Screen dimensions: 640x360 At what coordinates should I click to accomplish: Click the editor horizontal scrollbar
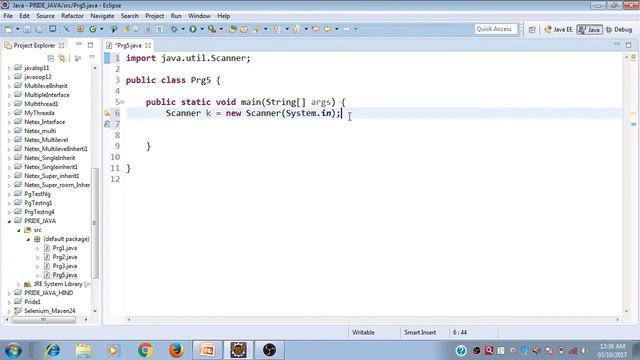[373, 320]
